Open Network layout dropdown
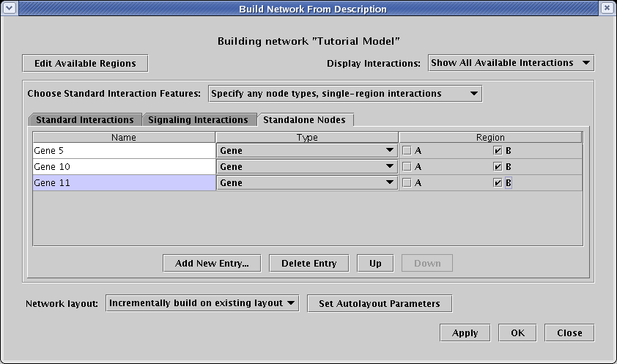Image resolution: width=617 pixels, height=364 pixels. pos(202,303)
